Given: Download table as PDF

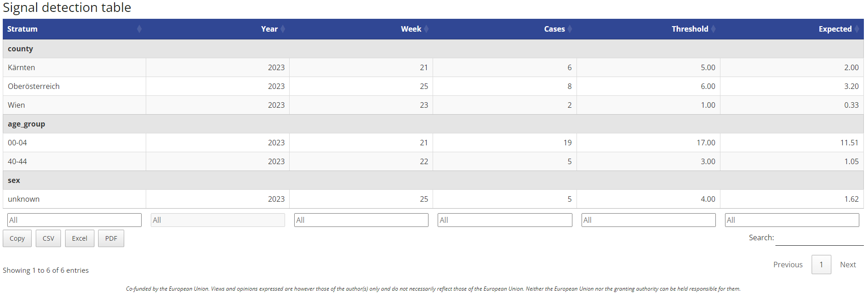Looking at the screenshot, I should point(111,238).
